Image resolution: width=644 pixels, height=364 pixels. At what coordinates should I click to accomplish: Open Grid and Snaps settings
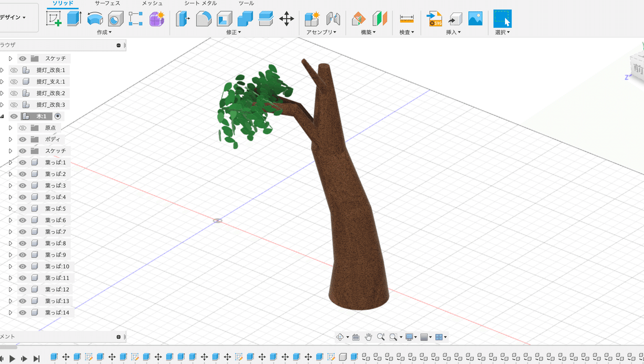426,337
